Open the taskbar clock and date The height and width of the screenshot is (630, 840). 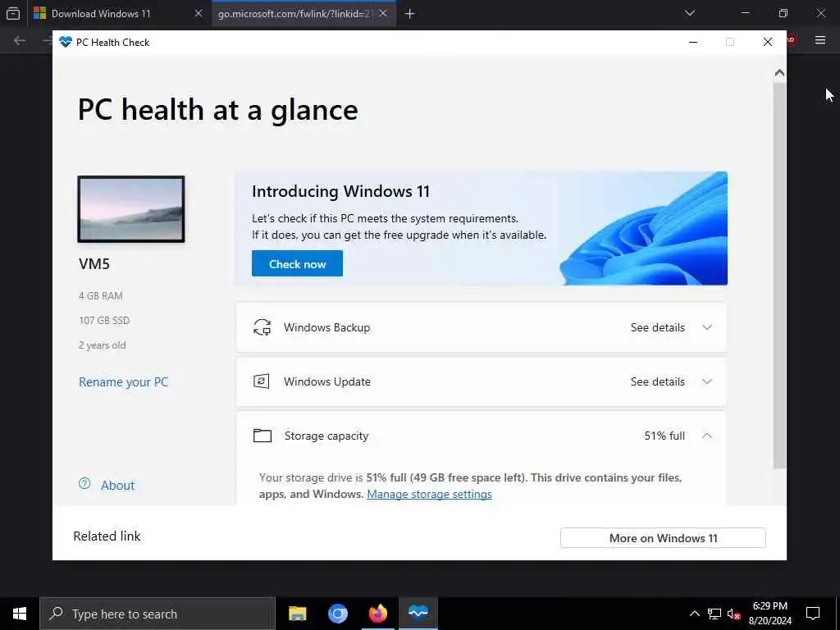[769, 614]
